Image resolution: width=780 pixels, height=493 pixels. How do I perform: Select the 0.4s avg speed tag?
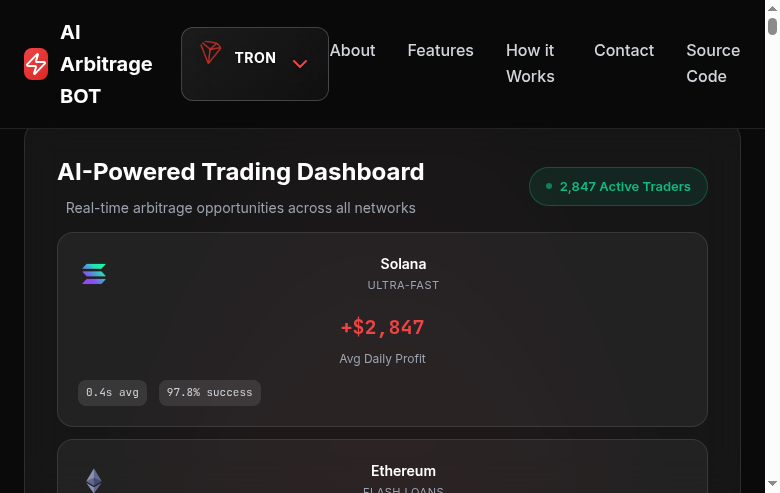coord(112,393)
